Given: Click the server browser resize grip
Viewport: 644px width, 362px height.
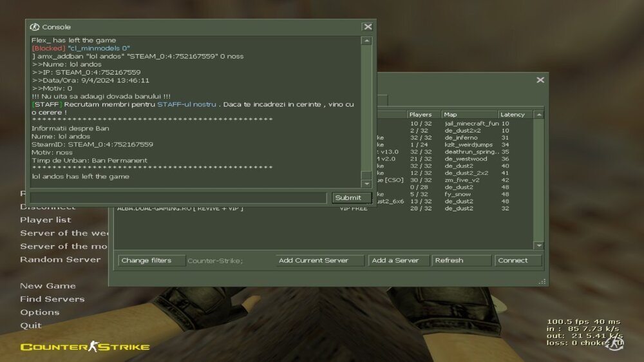Looking at the screenshot, I should 543,281.
